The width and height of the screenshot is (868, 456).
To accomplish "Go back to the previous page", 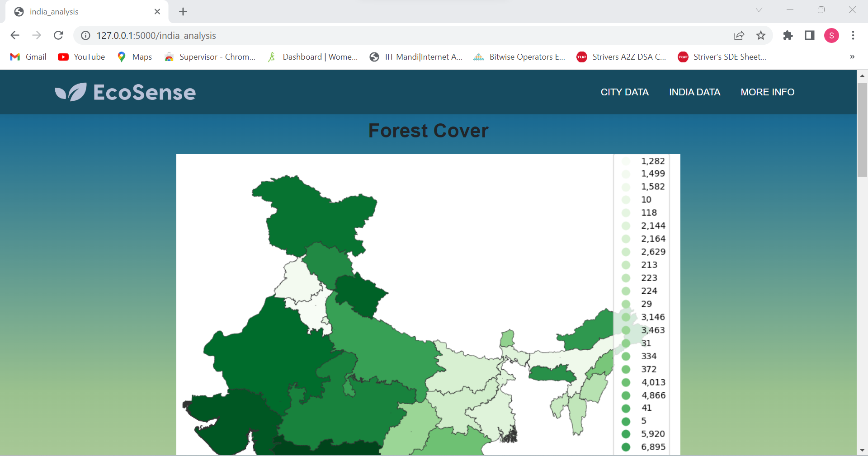I will pyautogui.click(x=15, y=35).
